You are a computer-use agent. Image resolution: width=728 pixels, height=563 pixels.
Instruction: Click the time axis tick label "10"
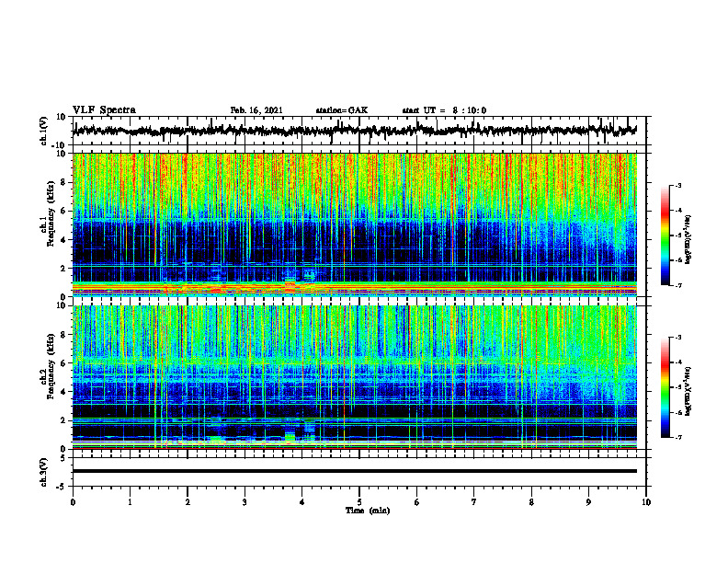pyautogui.click(x=646, y=502)
